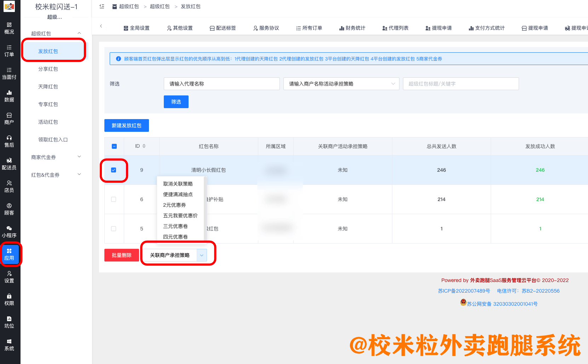Select the 订单 sidebar icon
Image resolution: width=588 pixels, height=364 pixels.
[10, 51]
